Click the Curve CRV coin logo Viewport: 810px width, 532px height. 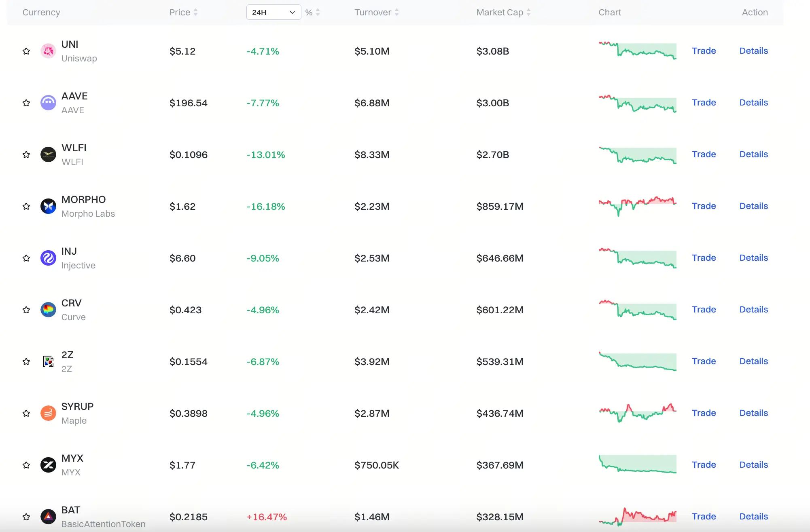[48, 310]
